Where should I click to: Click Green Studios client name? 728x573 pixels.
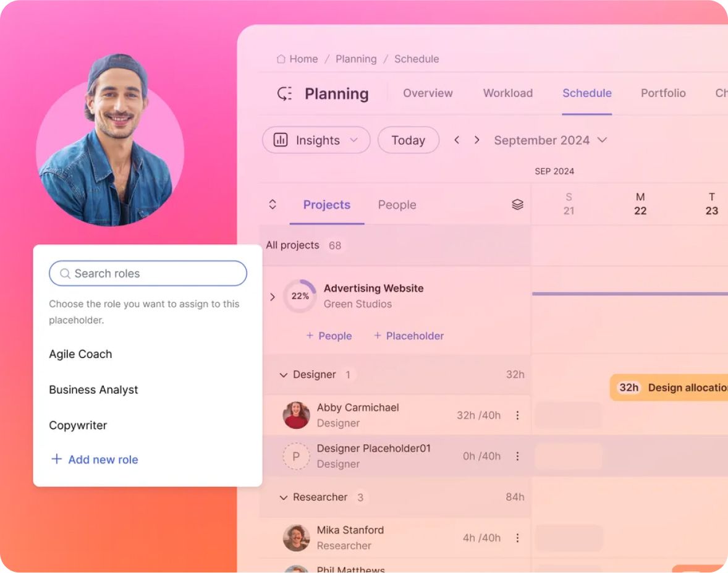[357, 303]
